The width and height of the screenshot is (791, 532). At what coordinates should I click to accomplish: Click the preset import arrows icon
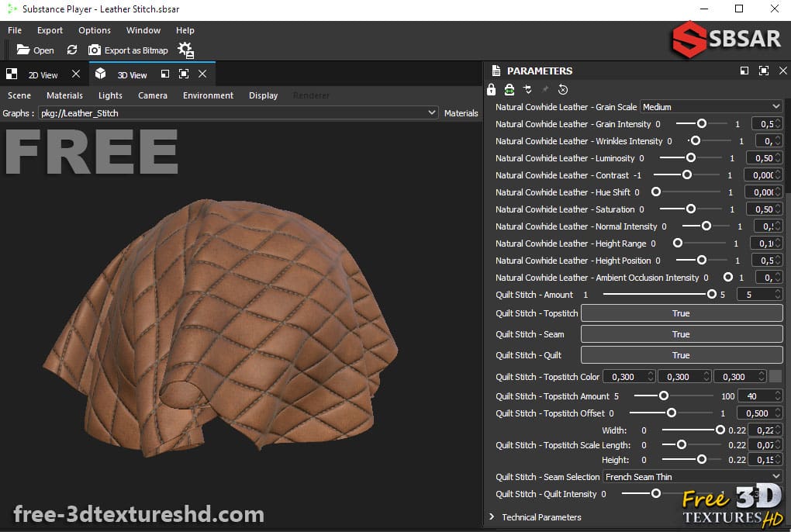[527, 89]
